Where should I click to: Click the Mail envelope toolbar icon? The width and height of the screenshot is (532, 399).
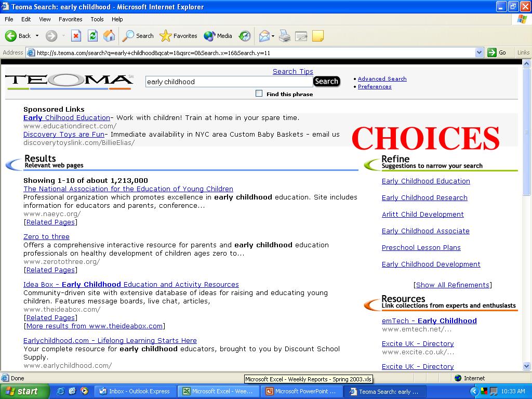[264, 36]
